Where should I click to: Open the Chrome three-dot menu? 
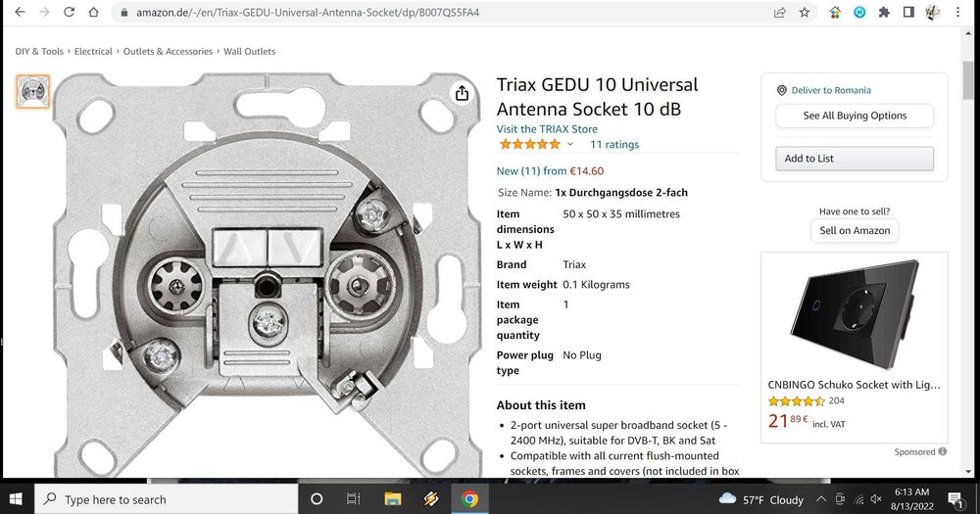[957, 12]
